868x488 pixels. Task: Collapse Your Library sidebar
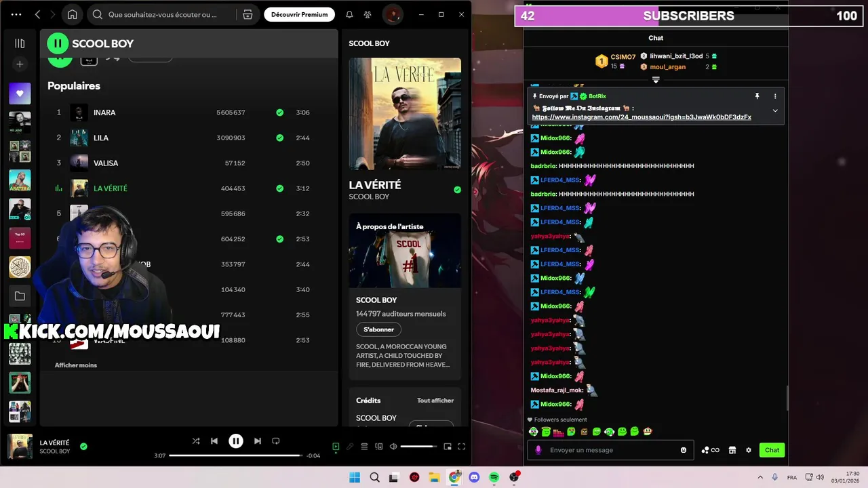click(20, 43)
